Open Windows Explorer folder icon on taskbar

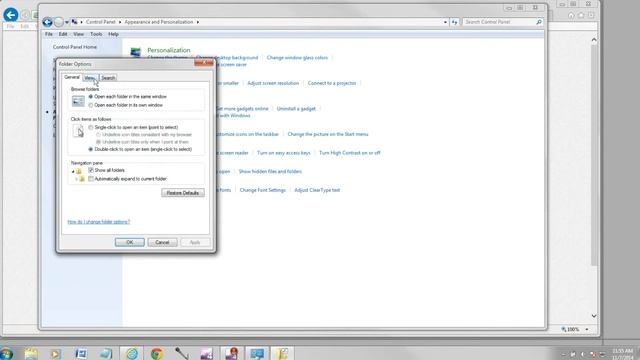31,353
